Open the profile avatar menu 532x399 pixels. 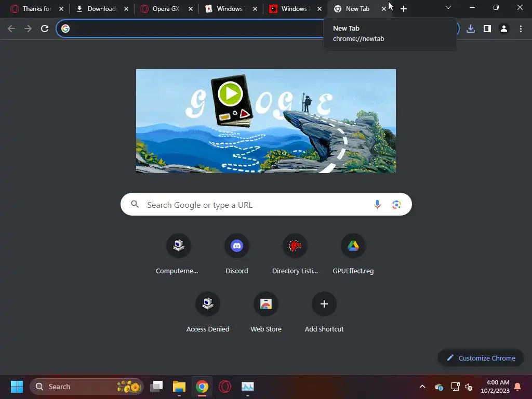pos(504,29)
